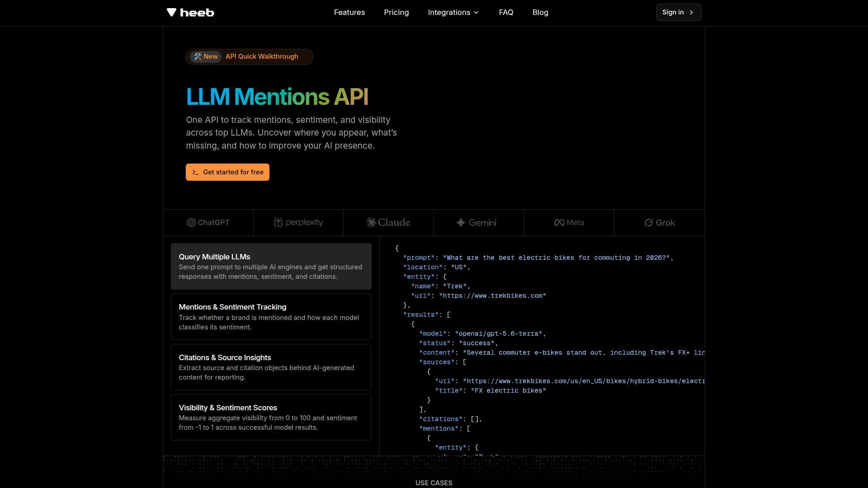
Task: Click the "content" line about commuter e-bikes
Action: [x=562, y=352]
